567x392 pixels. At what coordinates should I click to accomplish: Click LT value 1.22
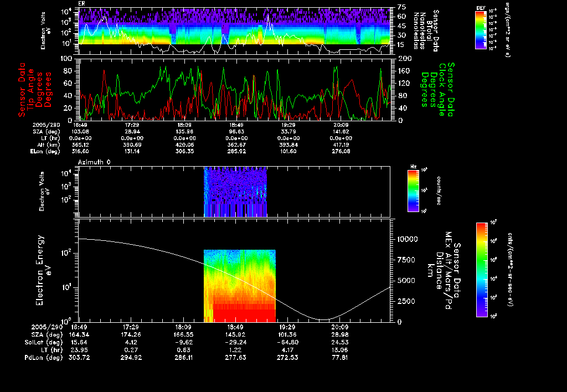[235, 350]
